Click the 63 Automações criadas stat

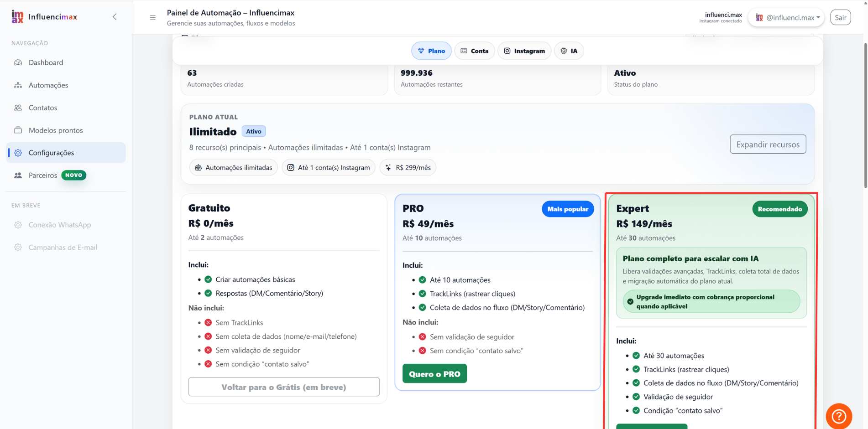(284, 78)
